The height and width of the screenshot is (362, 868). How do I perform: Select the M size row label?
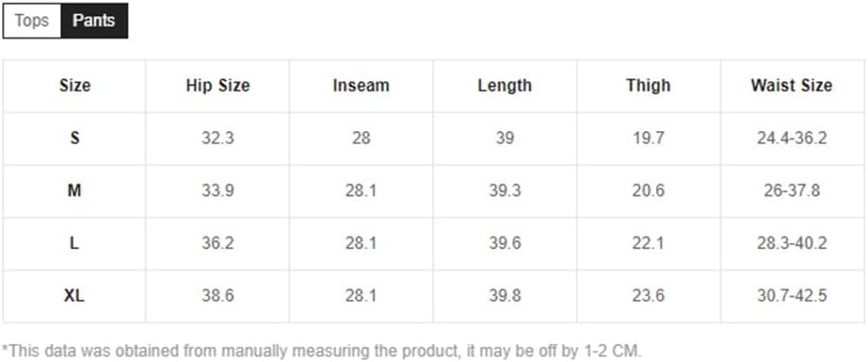click(74, 190)
